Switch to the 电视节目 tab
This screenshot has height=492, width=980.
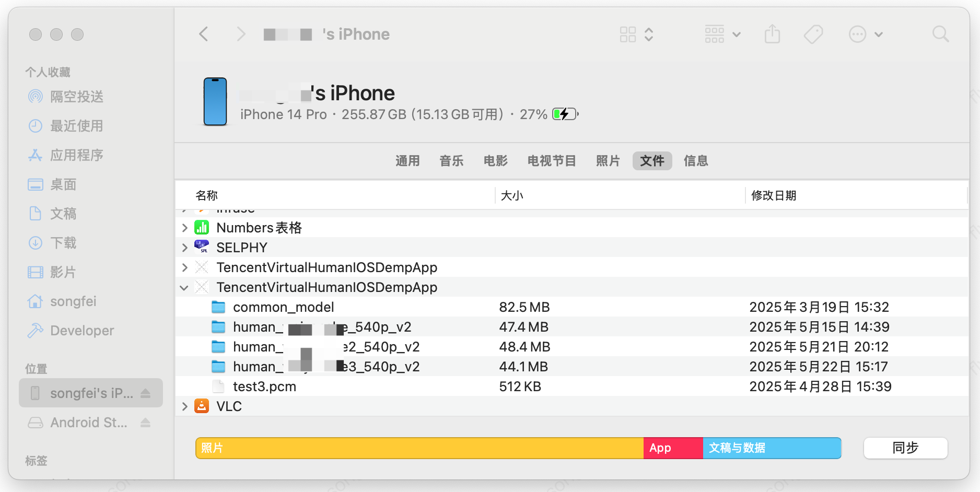tap(552, 161)
